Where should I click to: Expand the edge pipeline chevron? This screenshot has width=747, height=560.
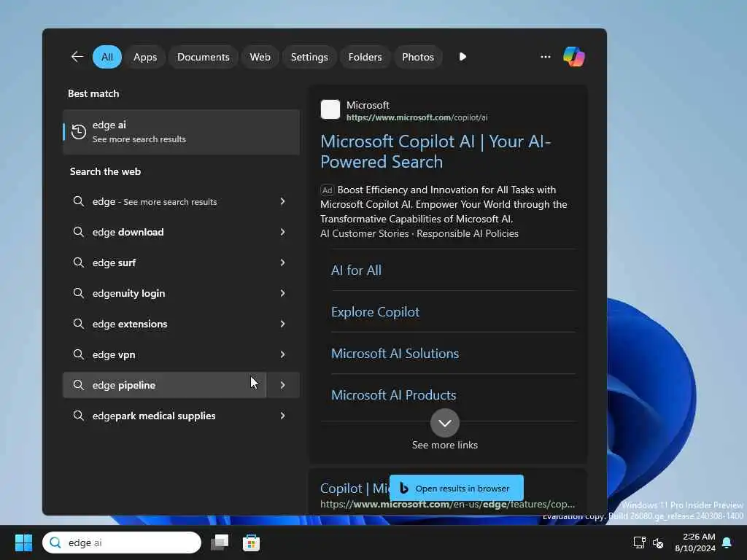[282, 385]
